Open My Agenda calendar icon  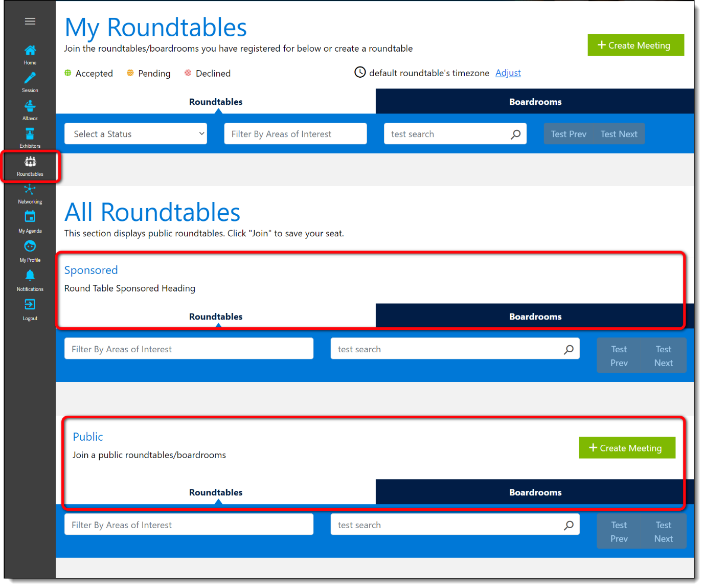coord(30,217)
